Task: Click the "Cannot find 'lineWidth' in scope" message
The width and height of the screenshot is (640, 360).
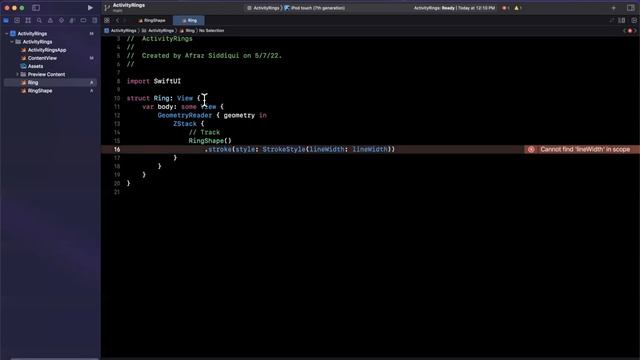Action: (x=585, y=149)
